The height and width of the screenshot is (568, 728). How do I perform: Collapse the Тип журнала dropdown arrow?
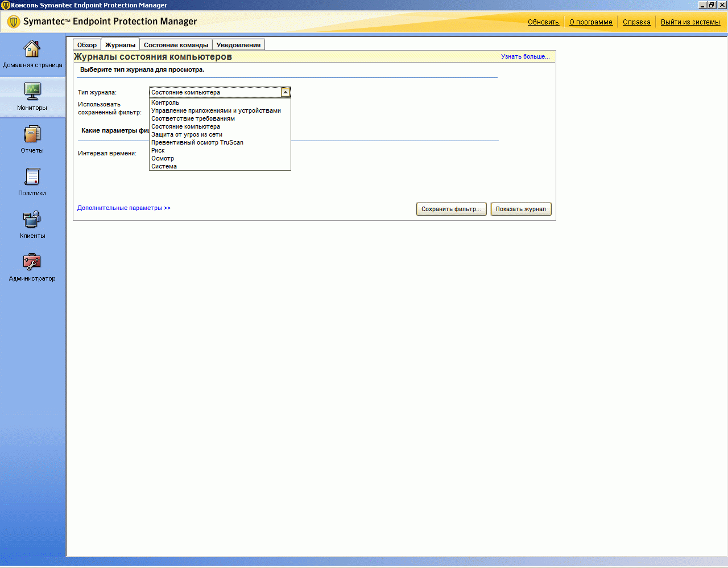click(x=286, y=92)
